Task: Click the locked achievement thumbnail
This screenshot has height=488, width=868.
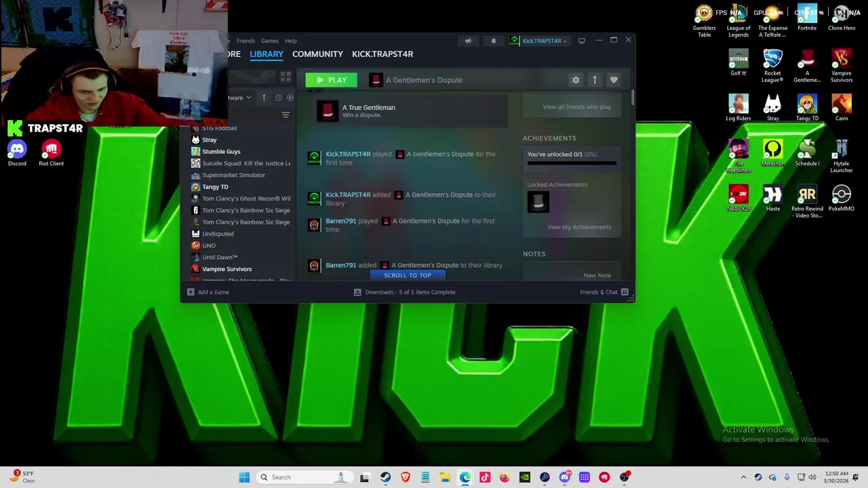Action: click(538, 202)
